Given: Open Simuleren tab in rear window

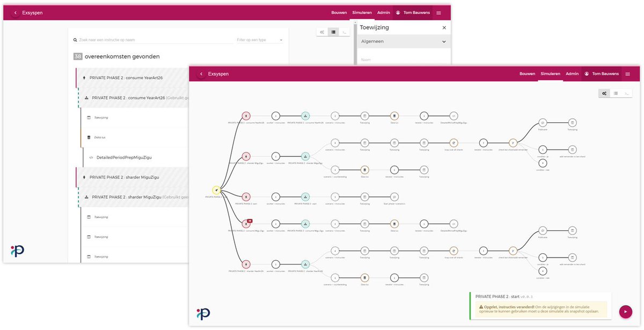Looking at the screenshot, I should 362,12.
